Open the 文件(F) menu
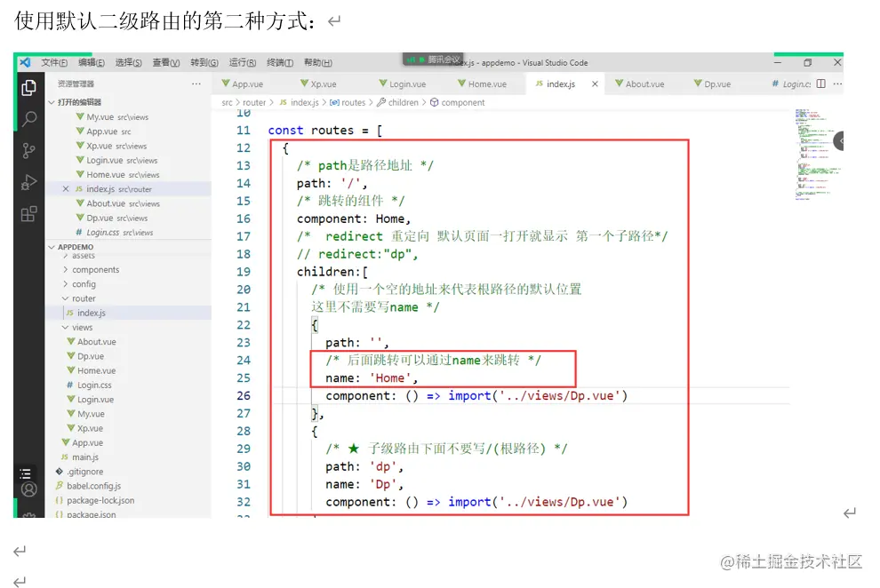880x588 pixels. coord(54,62)
